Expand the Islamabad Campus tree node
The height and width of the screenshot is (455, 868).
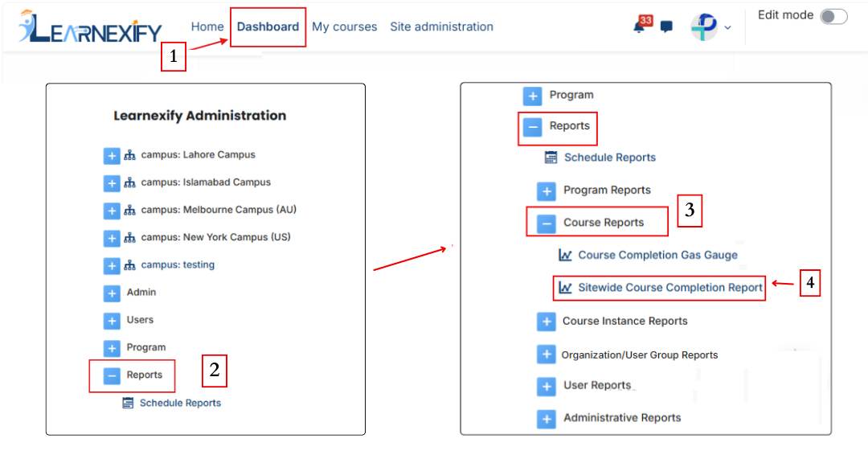click(112, 183)
